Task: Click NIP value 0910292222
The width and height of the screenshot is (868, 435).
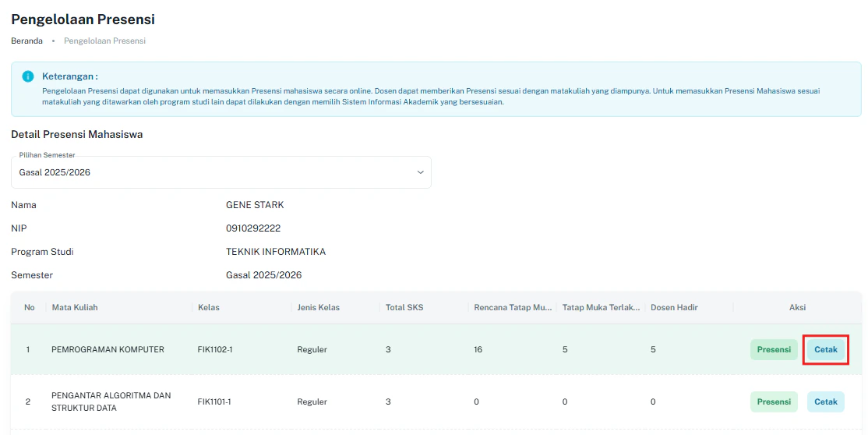Action: tap(253, 228)
